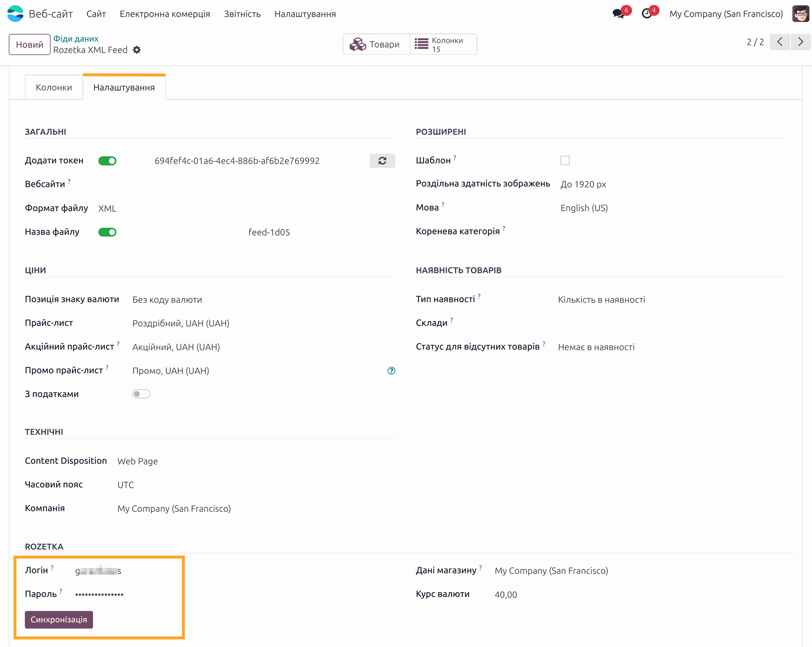Click the Синхронізація button
The image size is (812, 647).
pyautogui.click(x=59, y=619)
